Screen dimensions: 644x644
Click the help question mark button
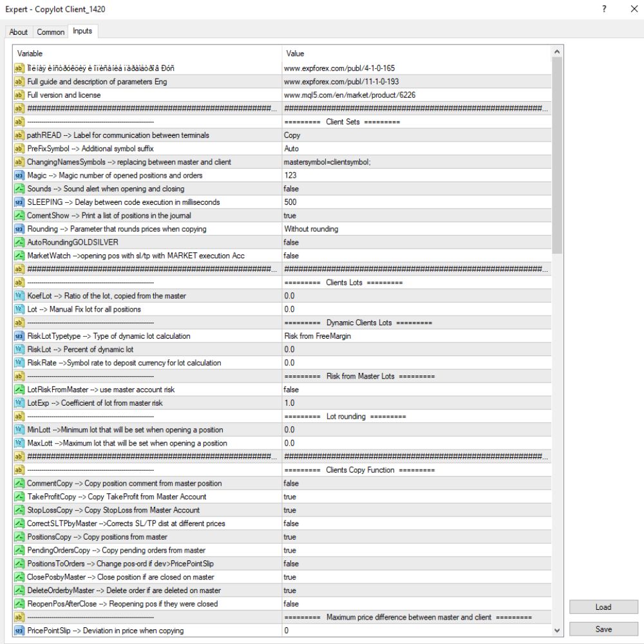click(604, 9)
